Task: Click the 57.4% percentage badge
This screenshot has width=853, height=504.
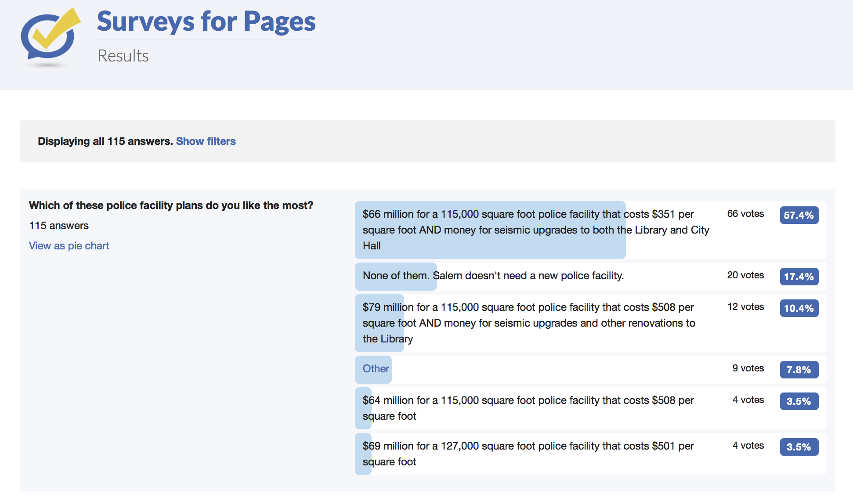Action: [799, 215]
